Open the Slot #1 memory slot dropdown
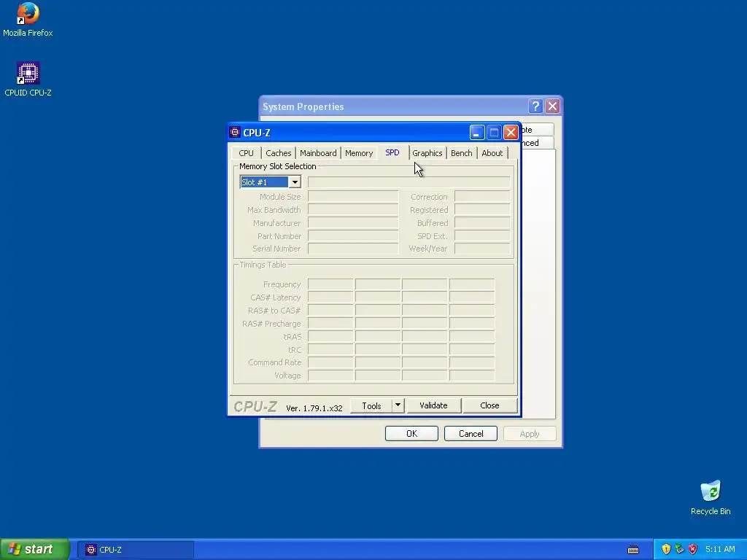 (x=295, y=182)
